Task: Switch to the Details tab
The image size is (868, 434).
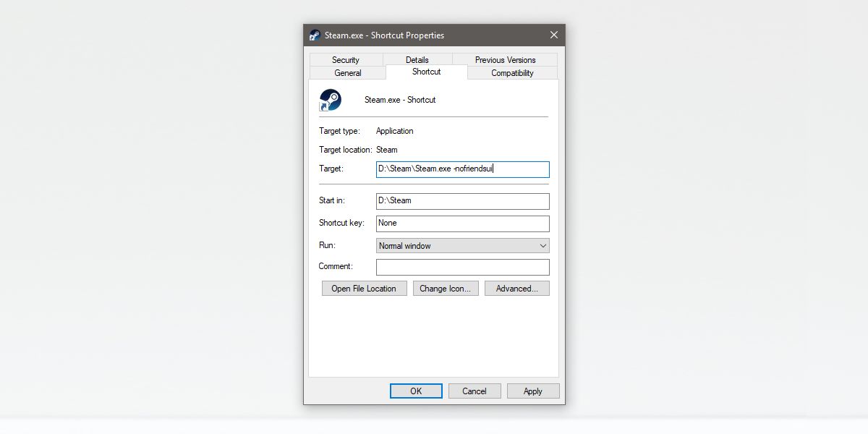Action: pyautogui.click(x=417, y=60)
